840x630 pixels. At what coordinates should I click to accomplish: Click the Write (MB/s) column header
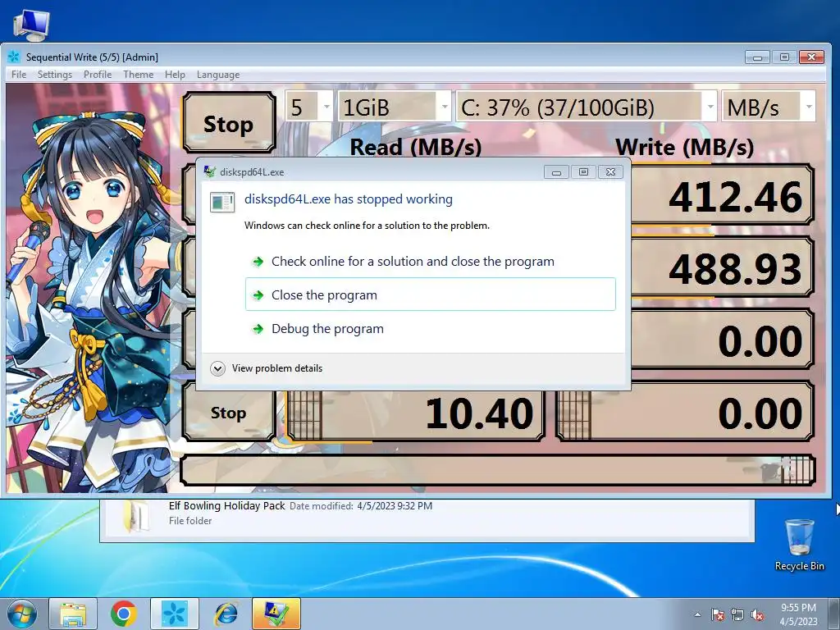point(685,147)
